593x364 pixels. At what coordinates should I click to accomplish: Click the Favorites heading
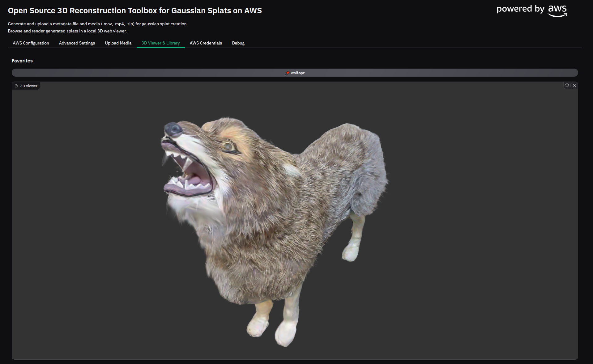tap(22, 61)
